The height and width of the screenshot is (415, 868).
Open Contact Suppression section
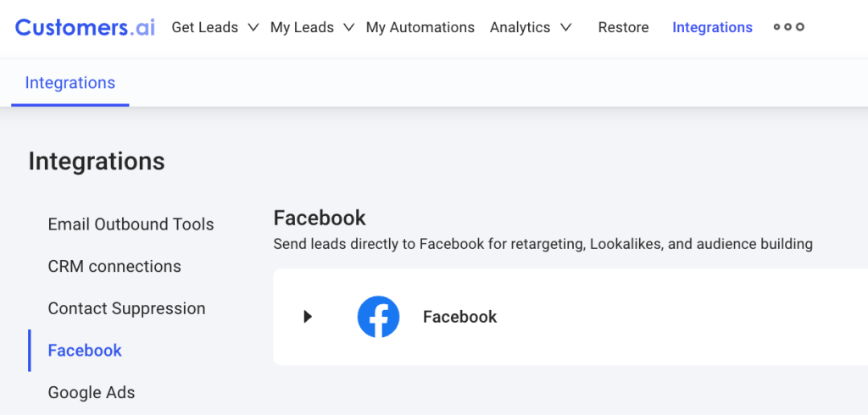click(x=127, y=308)
